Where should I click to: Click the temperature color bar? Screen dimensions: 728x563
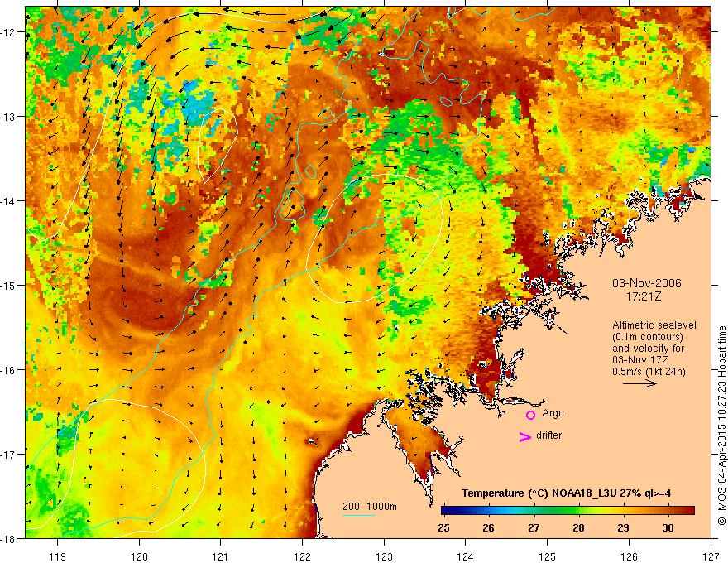pyautogui.click(x=568, y=511)
